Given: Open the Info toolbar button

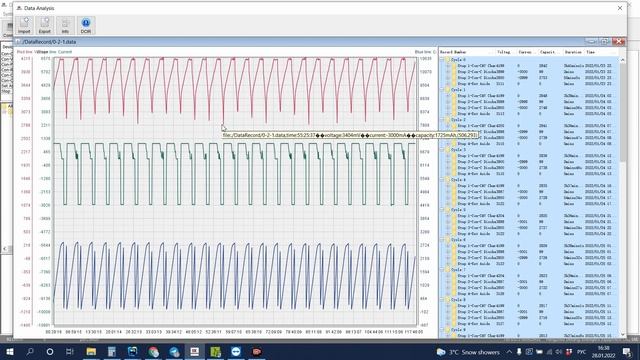Looking at the screenshot, I should click(65, 25).
